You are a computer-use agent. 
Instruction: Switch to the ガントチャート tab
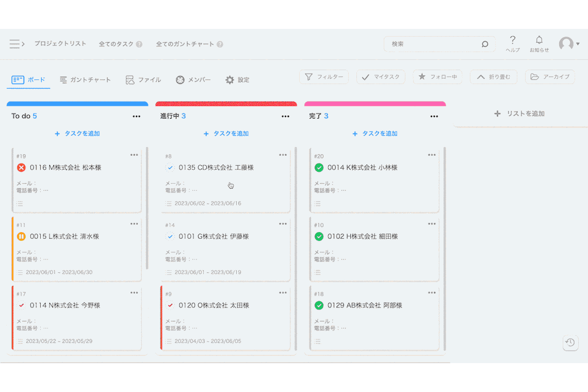click(x=85, y=79)
